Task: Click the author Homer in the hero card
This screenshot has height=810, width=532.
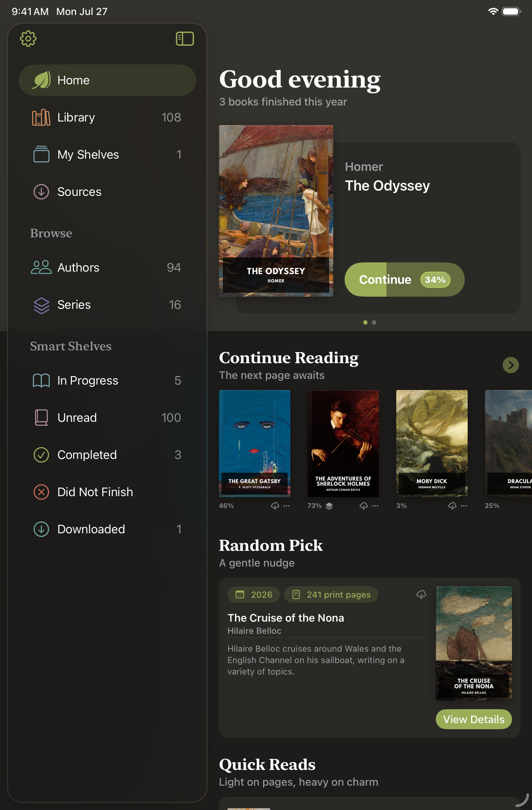Action: click(364, 167)
